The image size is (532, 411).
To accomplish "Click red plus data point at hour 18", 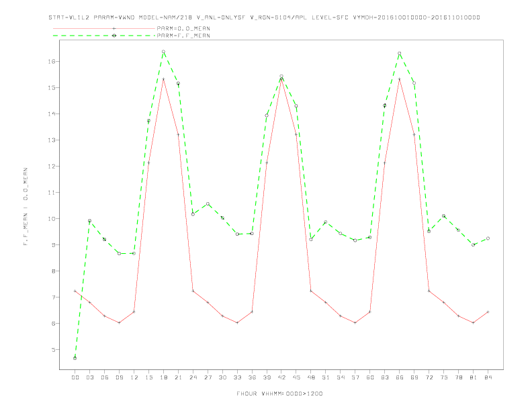I will click(163, 79).
